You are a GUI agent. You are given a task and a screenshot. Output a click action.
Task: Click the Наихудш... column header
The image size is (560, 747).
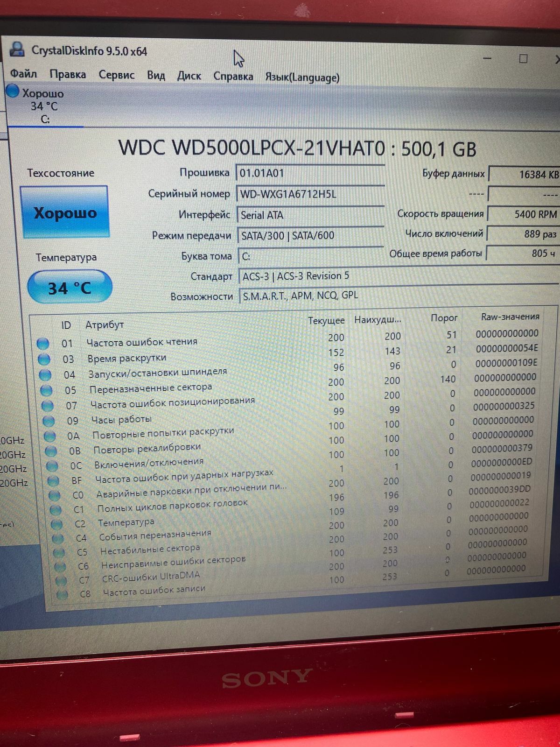[x=378, y=320]
